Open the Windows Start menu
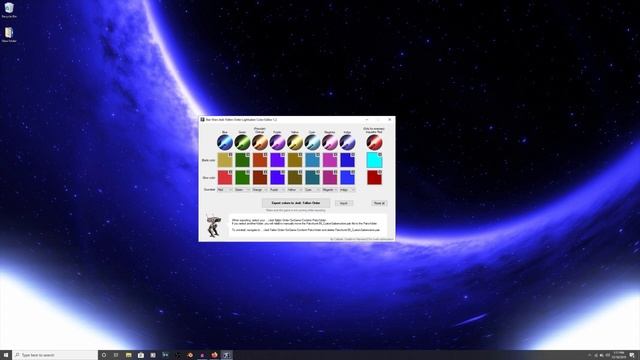This screenshot has height=360, width=640. [x=6, y=355]
